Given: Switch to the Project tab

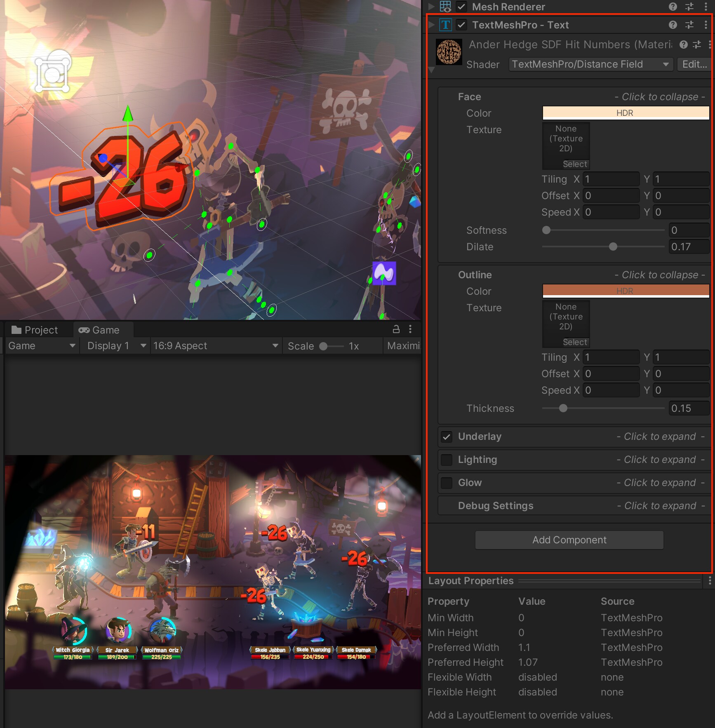Looking at the screenshot, I should pyautogui.click(x=35, y=330).
